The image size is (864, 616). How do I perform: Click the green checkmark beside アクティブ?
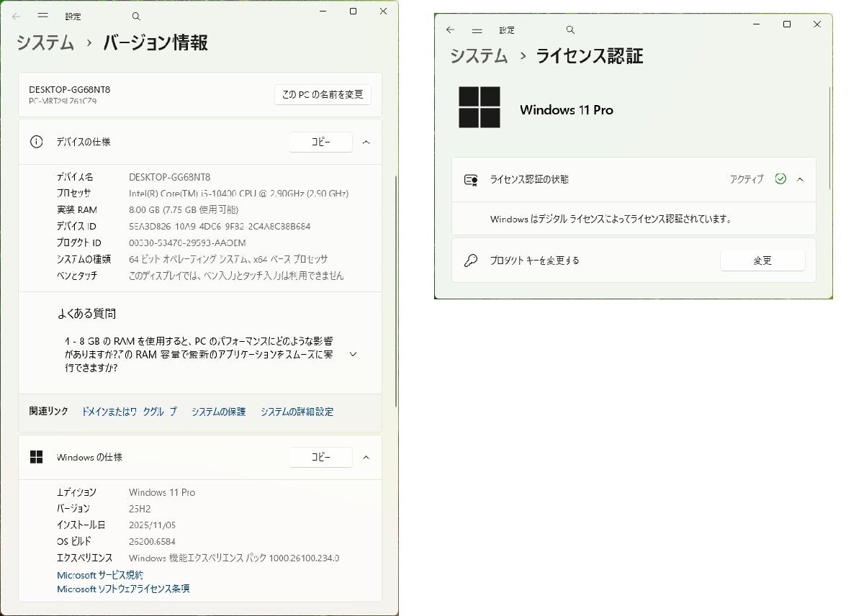[780, 179]
